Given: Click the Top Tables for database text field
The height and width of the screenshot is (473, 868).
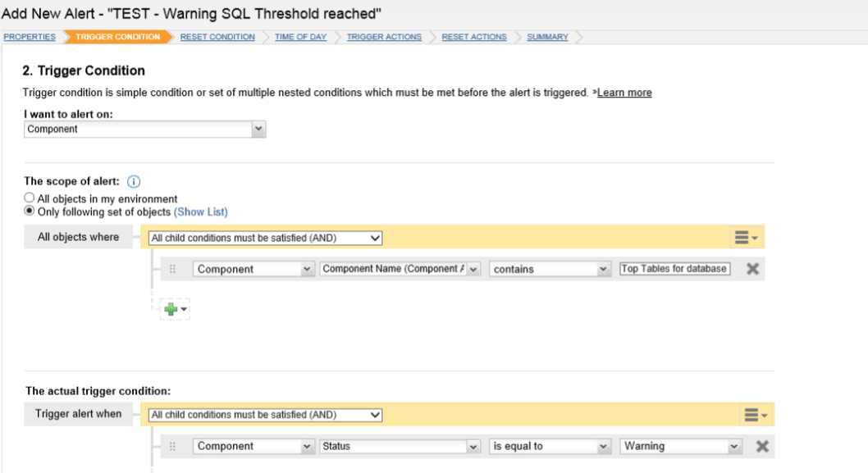Looking at the screenshot, I should tap(675, 269).
